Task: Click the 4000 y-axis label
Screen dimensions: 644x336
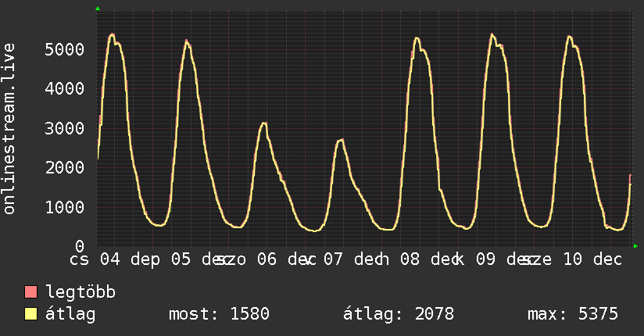Action: 65,89
